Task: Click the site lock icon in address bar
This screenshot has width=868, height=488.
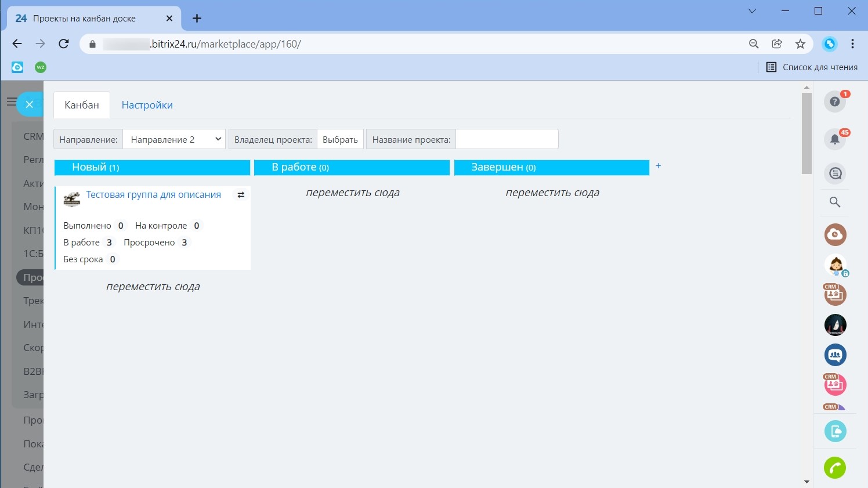Action: [92, 44]
